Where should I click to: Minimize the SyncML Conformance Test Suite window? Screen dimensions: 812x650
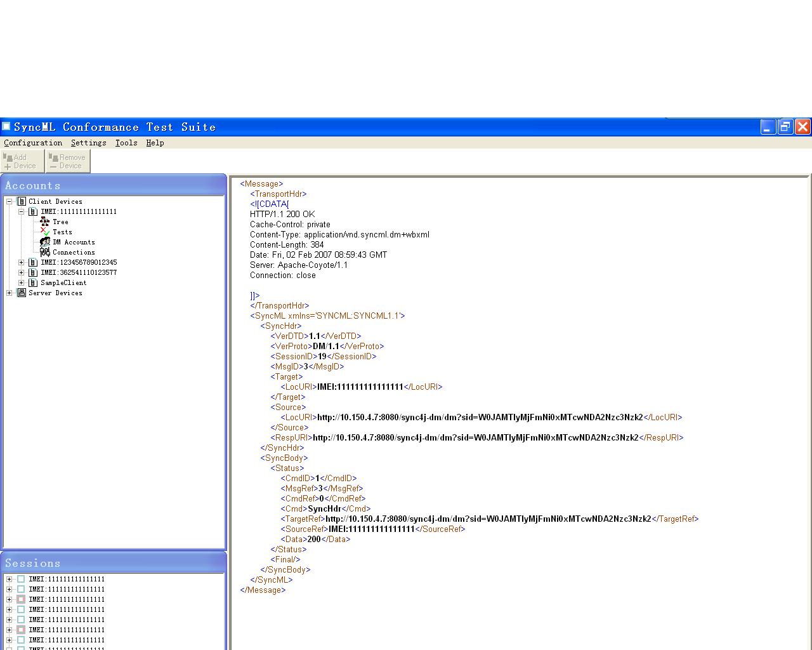(768, 127)
